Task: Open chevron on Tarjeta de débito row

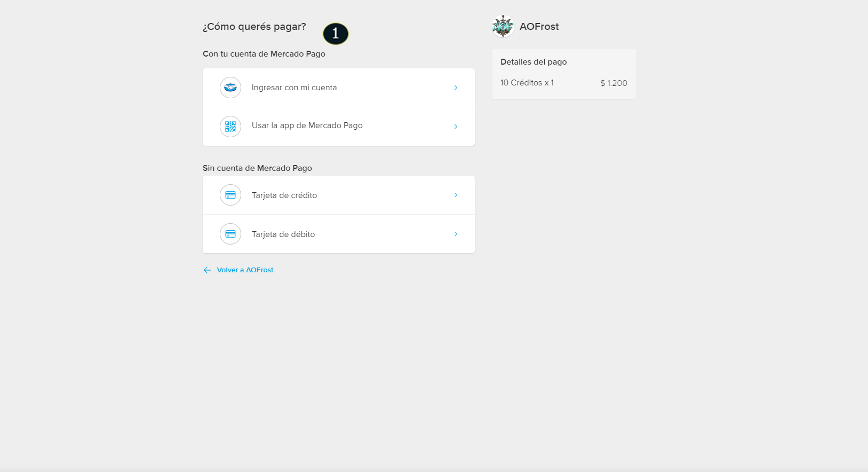Action: click(456, 234)
